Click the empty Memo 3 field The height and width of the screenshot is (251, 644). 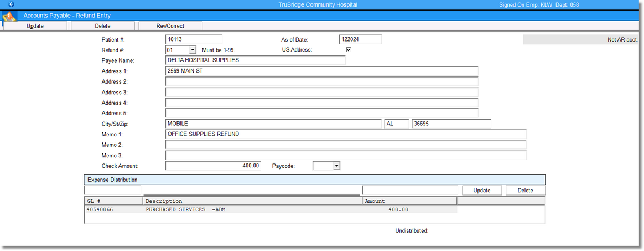coord(346,155)
